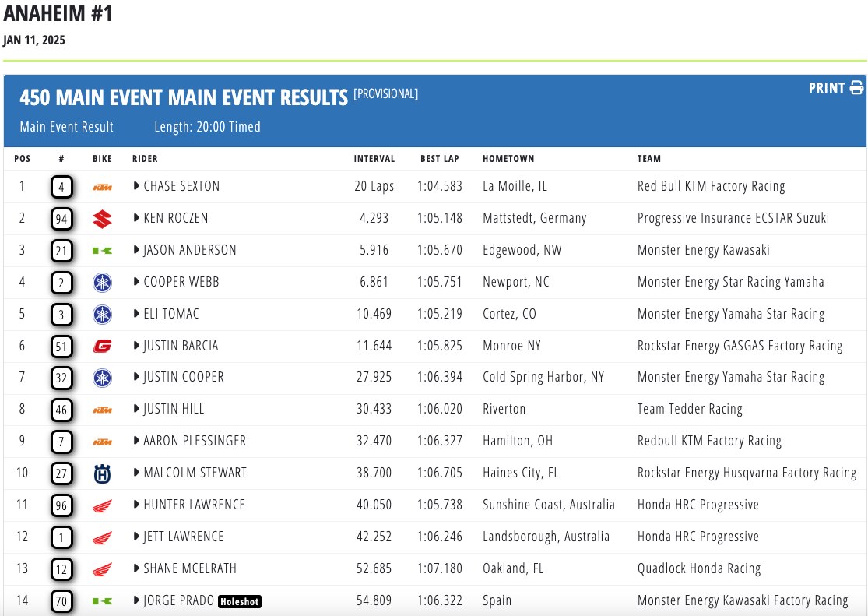Viewport: 868px width, 616px height.
Task: Click the INTERVAL column header
Action: 374,159
